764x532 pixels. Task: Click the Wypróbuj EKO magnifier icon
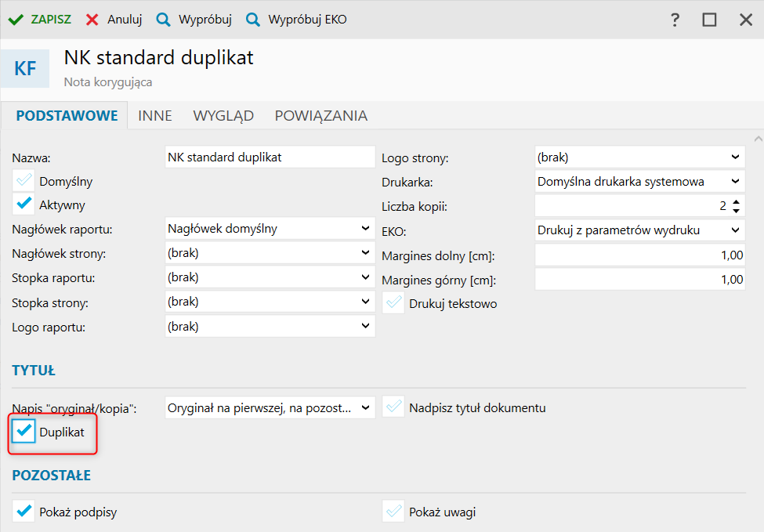tap(252, 20)
